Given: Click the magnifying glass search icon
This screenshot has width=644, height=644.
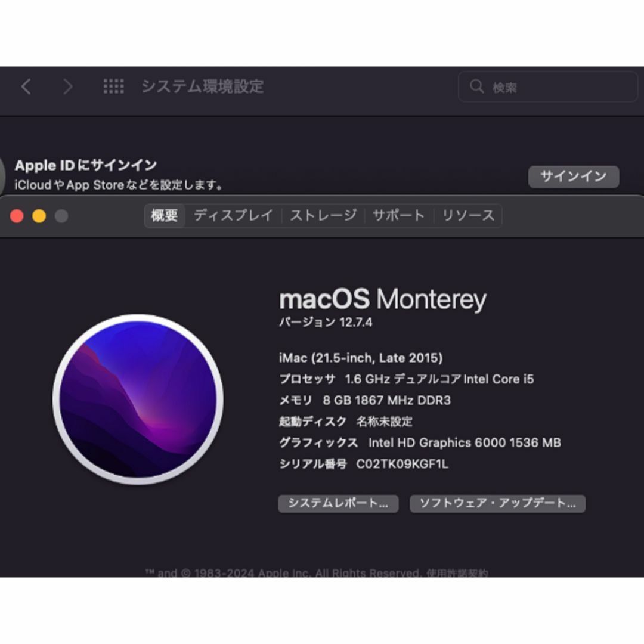Looking at the screenshot, I should (476, 86).
